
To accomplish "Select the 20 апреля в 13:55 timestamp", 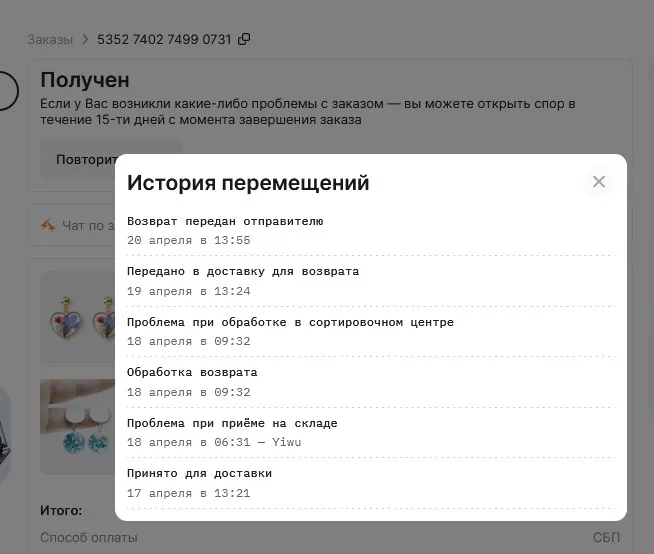I will [189, 240].
